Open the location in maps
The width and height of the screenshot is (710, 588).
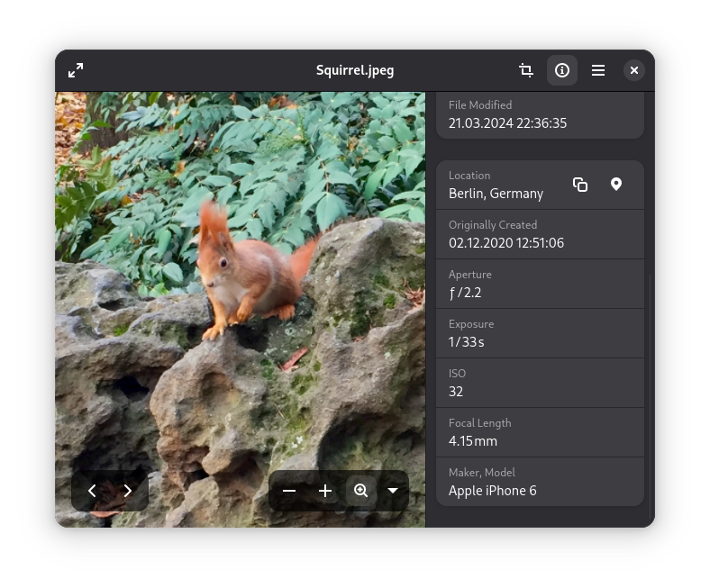[616, 185]
